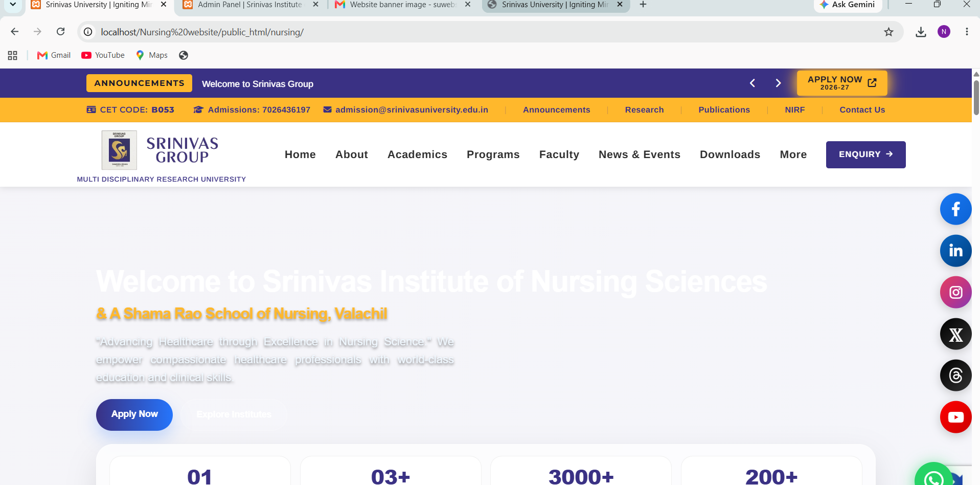Open a new browser tab
The height and width of the screenshot is (485, 980).
[x=643, y=5]
